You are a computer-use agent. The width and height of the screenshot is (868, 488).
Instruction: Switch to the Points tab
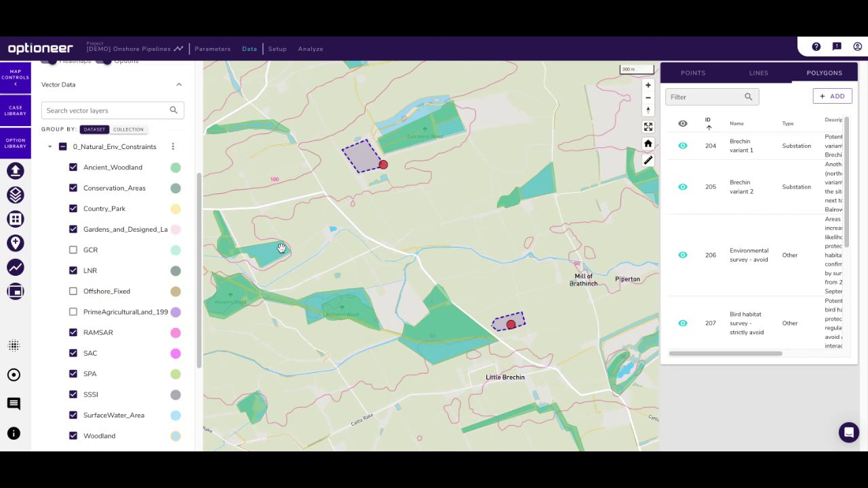pos(693,73)
